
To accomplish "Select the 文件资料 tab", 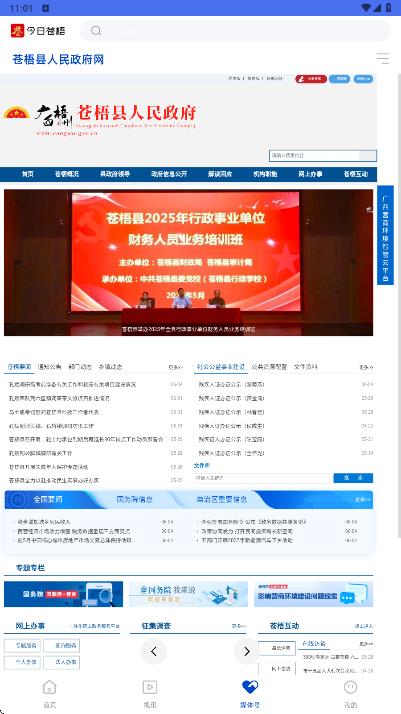I will tap(306, 367).
